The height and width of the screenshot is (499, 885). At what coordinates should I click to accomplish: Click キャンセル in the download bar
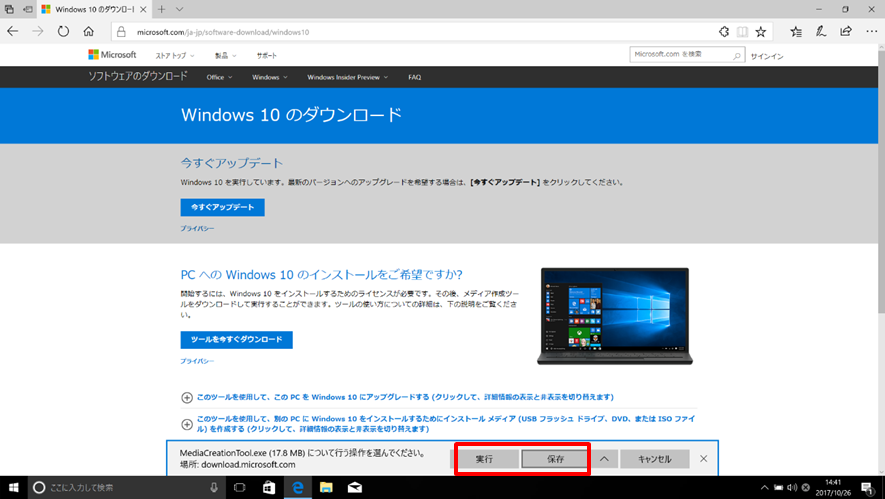(655, 459)
